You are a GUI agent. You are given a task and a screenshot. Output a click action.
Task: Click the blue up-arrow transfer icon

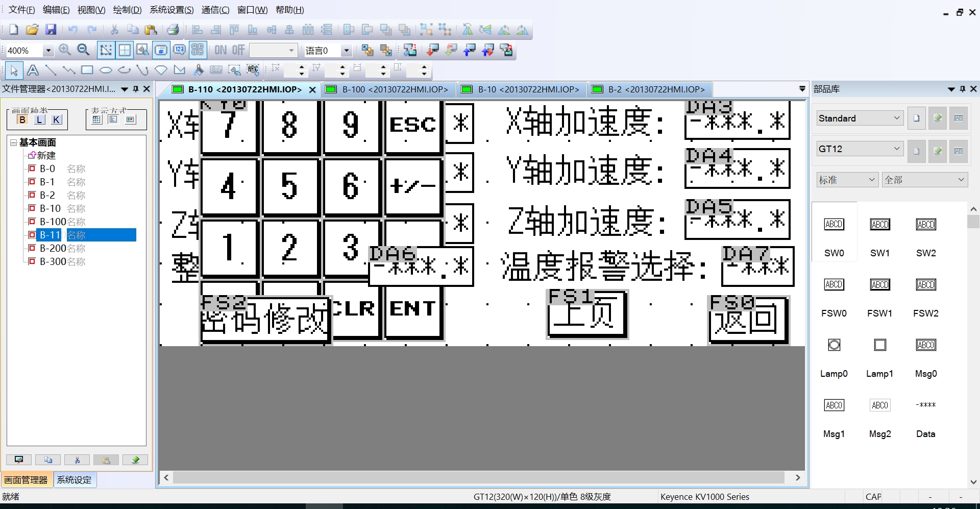(470, 50)
